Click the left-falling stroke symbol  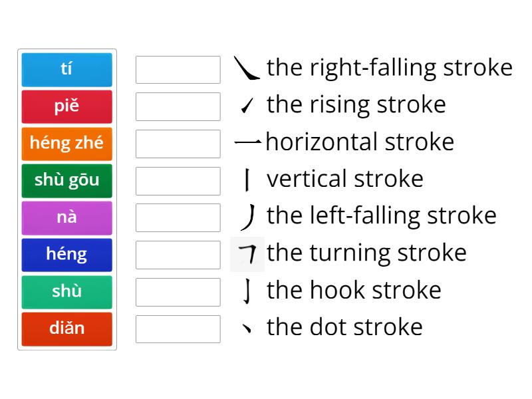247,215
